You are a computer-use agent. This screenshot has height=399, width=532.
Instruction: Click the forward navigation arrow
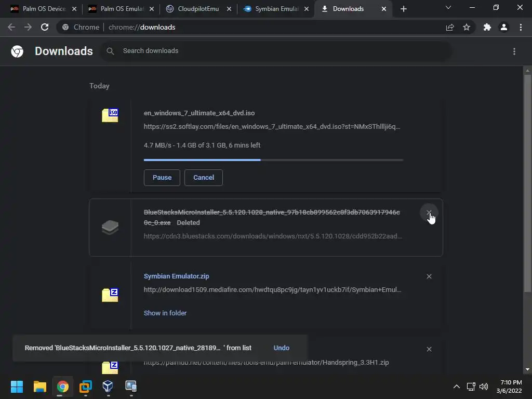[x=28, y=27]
